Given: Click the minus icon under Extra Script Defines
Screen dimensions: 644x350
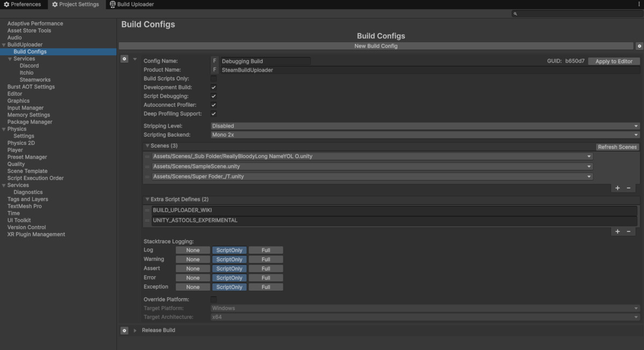Looking at the screenshot, I should coord(629,231).
